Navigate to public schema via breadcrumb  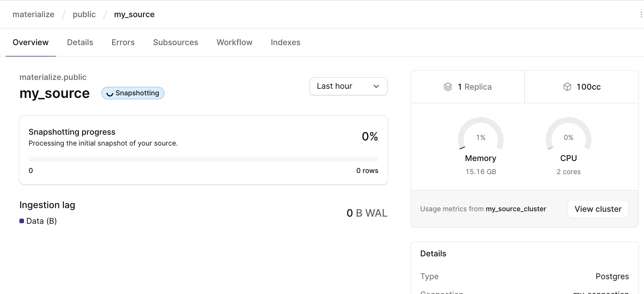pos(84,14)
